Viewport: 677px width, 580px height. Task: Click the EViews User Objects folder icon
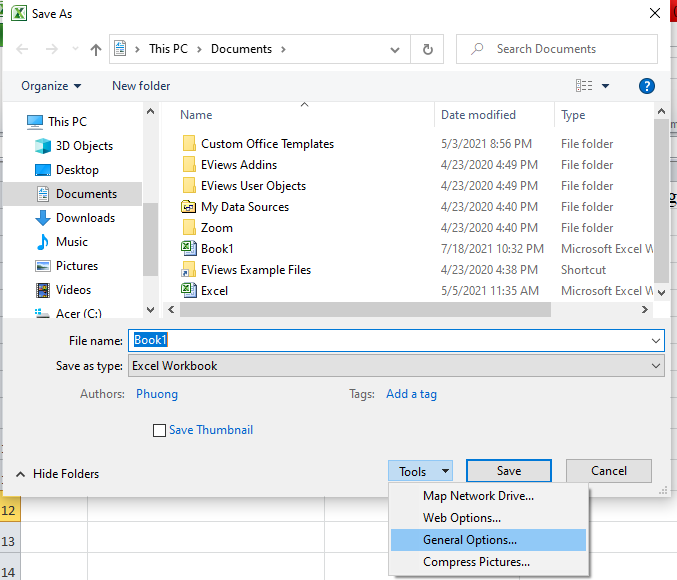tap(189, 186)
